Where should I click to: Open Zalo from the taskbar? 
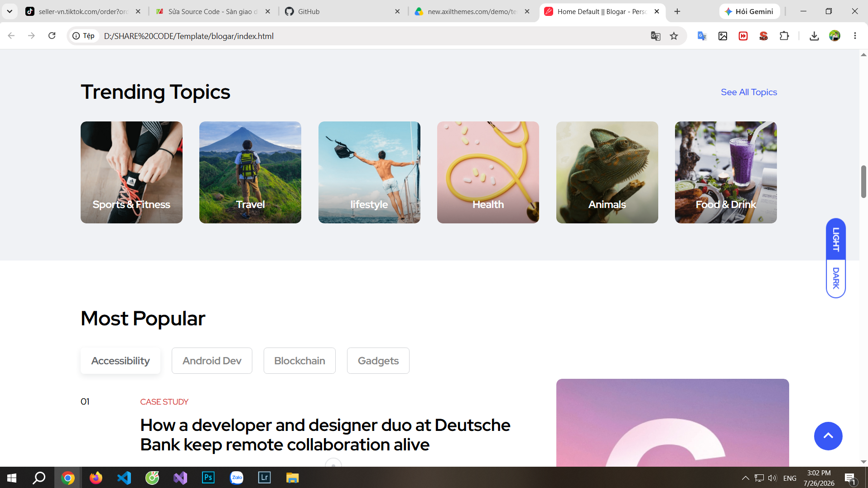coord(236,478)
